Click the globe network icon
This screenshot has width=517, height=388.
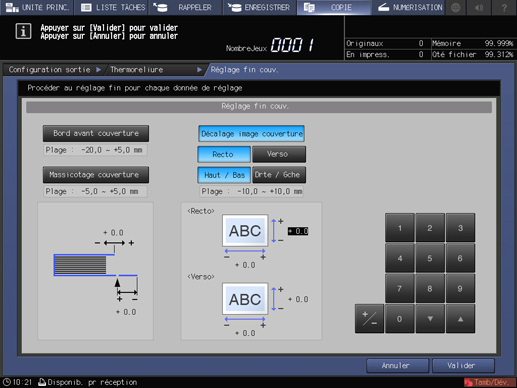pos(455,7)
